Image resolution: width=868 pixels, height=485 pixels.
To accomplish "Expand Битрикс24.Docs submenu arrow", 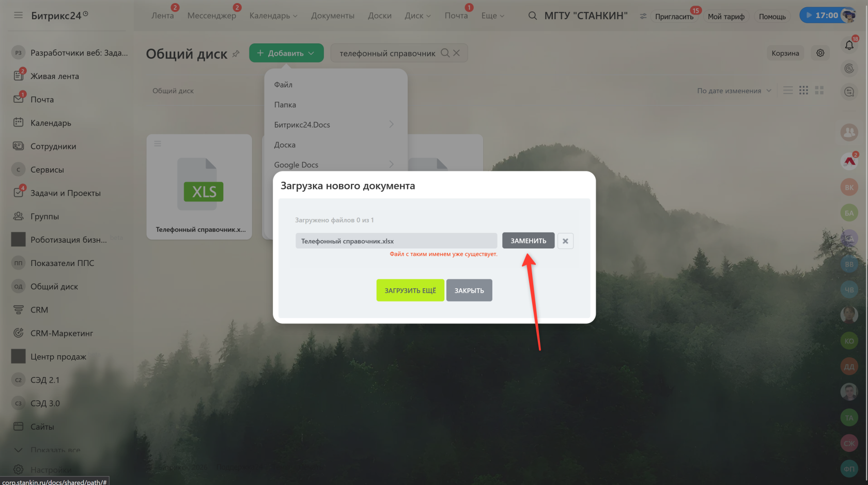I will (x=391, y=124).
